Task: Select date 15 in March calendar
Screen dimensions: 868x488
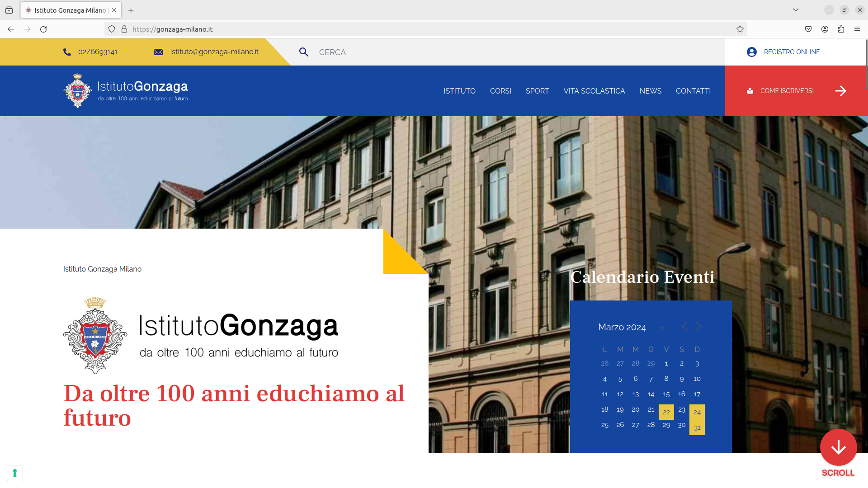Action: [x=666, y=394]
